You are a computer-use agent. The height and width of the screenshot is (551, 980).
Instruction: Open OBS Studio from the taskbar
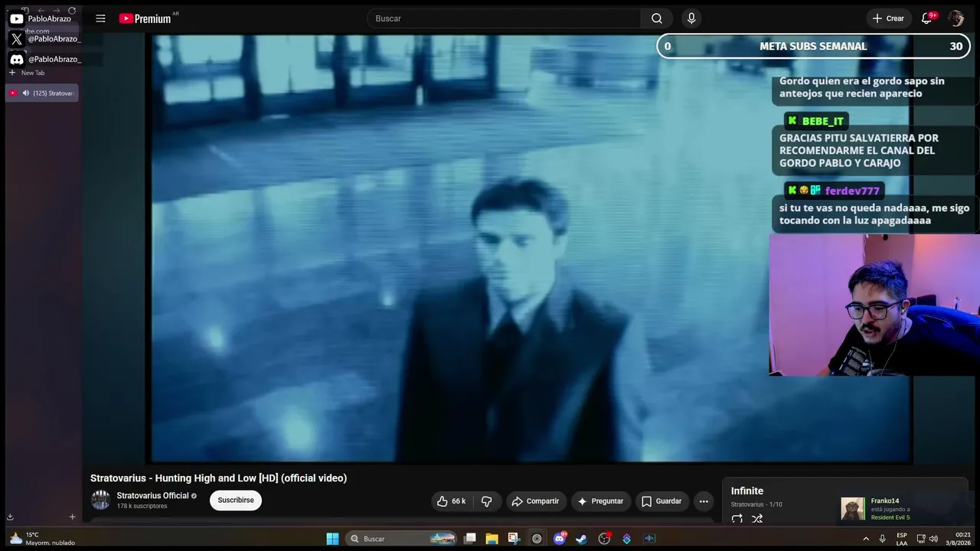click(x=604, y=539)
